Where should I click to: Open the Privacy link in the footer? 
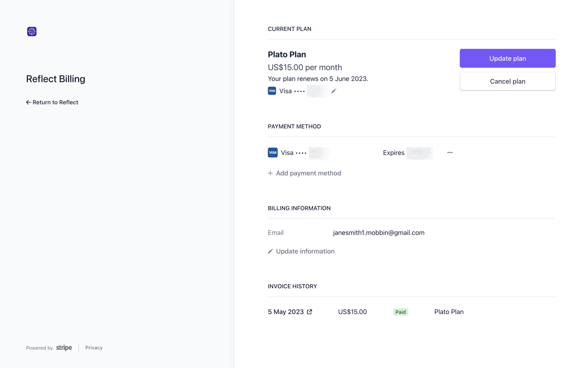[94, 347]
